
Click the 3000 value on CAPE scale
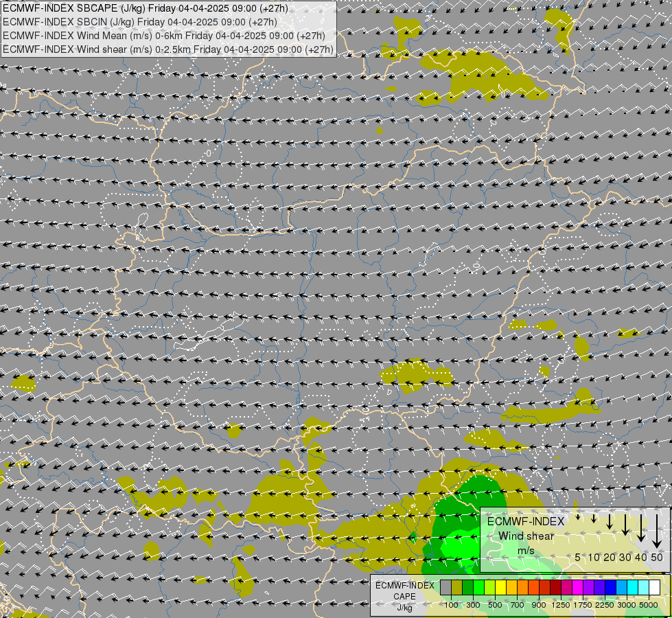tap(627, 605)
